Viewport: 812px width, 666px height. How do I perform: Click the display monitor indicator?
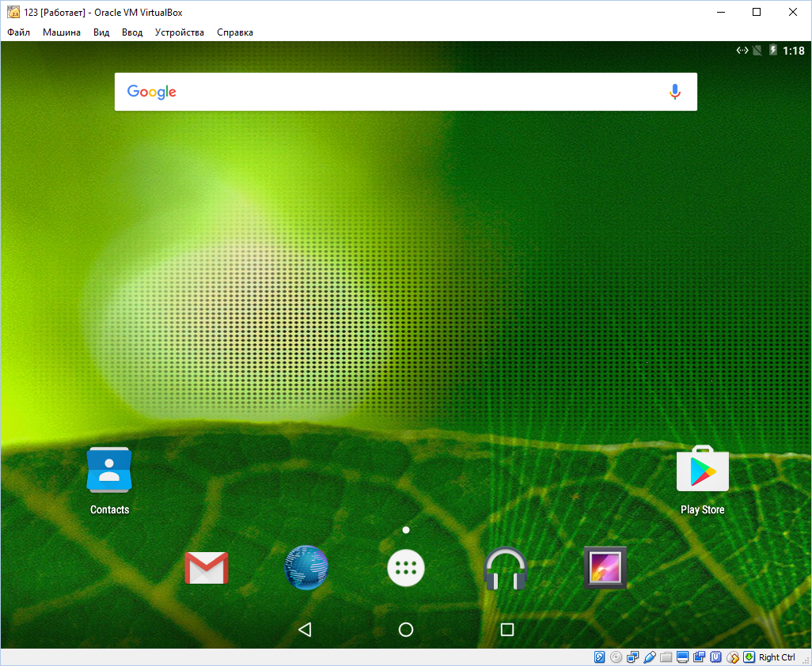click(682, 657)
